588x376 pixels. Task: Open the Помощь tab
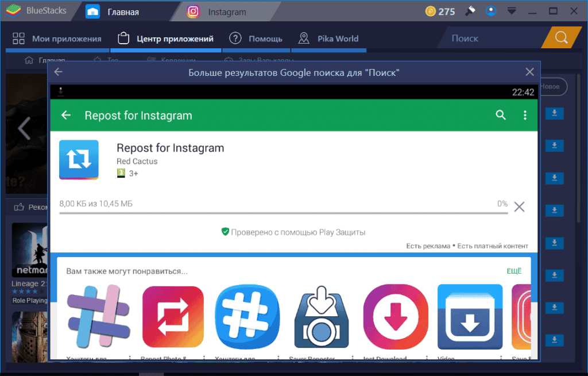(x=256, y=39)
